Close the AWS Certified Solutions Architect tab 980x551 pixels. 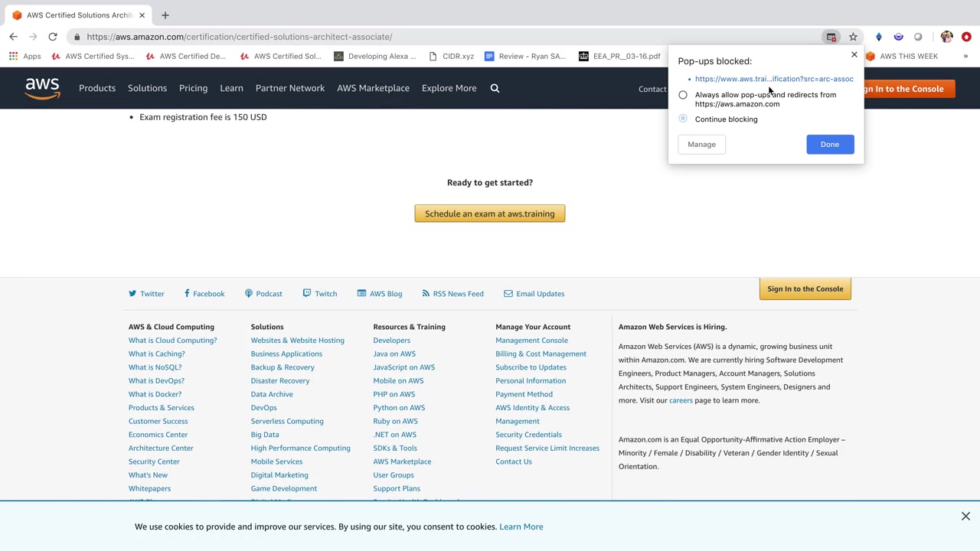(142, 15)
